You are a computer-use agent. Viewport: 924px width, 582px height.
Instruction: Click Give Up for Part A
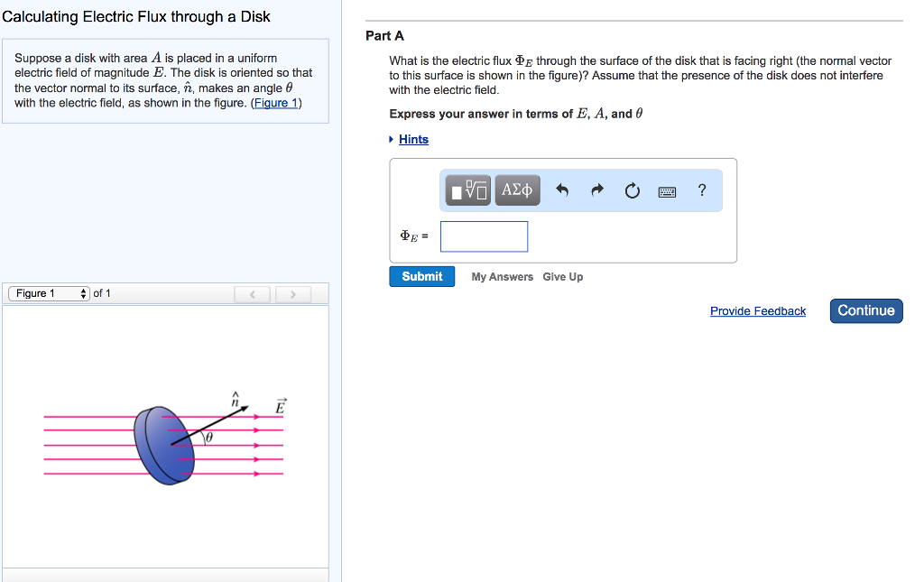tap(562, 277)
